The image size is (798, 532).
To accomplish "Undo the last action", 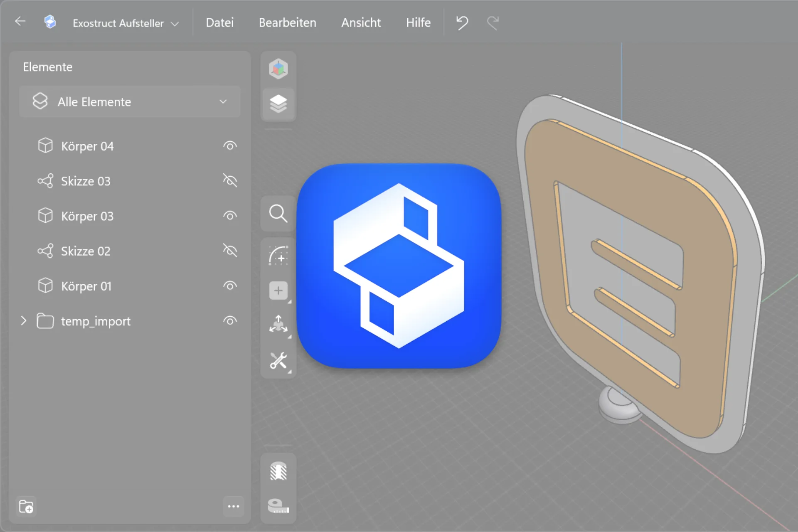I will (x=462, y=22).
